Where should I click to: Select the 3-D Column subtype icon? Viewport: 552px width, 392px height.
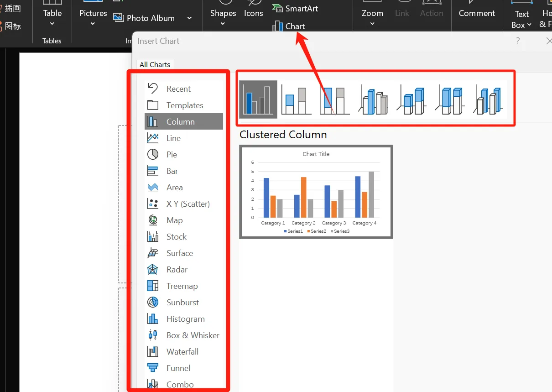coord(488,100)
